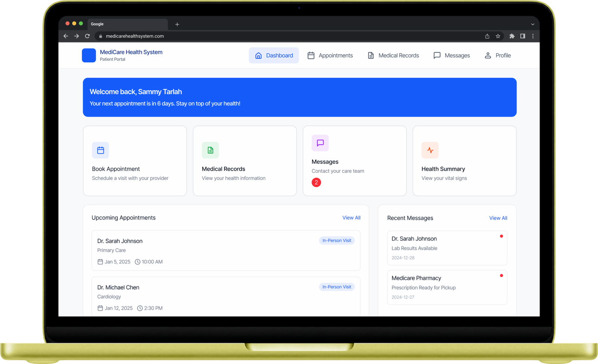Click the browser extensions puzzle icon
598x364 pixels.
click(512, 36)
